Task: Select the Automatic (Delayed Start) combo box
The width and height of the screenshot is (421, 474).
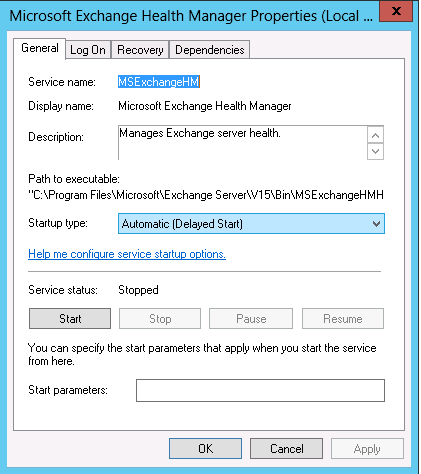Action: (251, 224)
